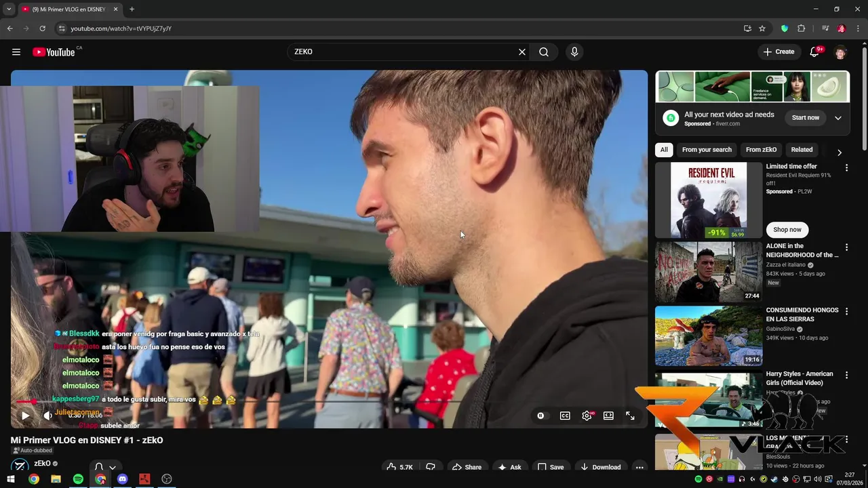Viewport: 868px width, 488px height.
Task: Open the tab search dropdown arrow
Action: point(9,9)
